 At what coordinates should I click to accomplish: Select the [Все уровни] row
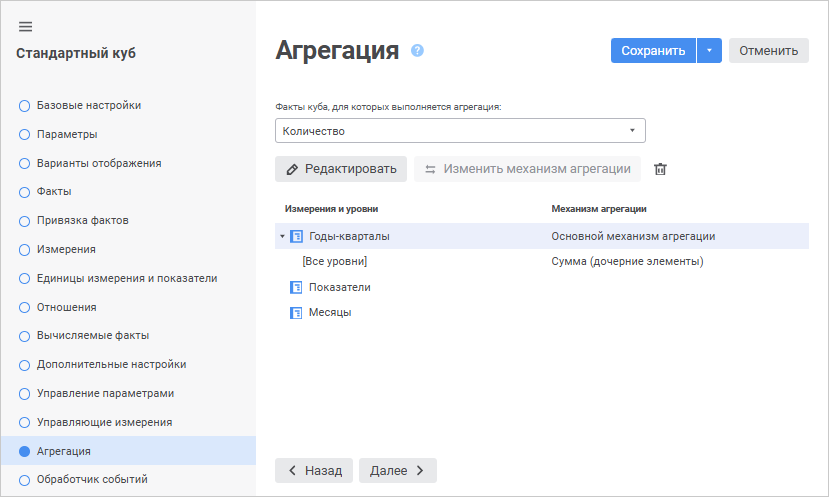[x=335, y=262]
